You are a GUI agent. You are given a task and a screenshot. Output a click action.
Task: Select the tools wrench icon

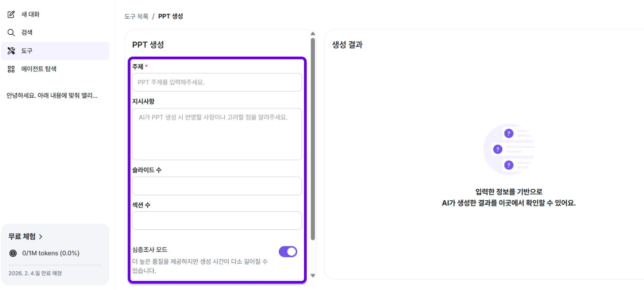click(11, 51)
